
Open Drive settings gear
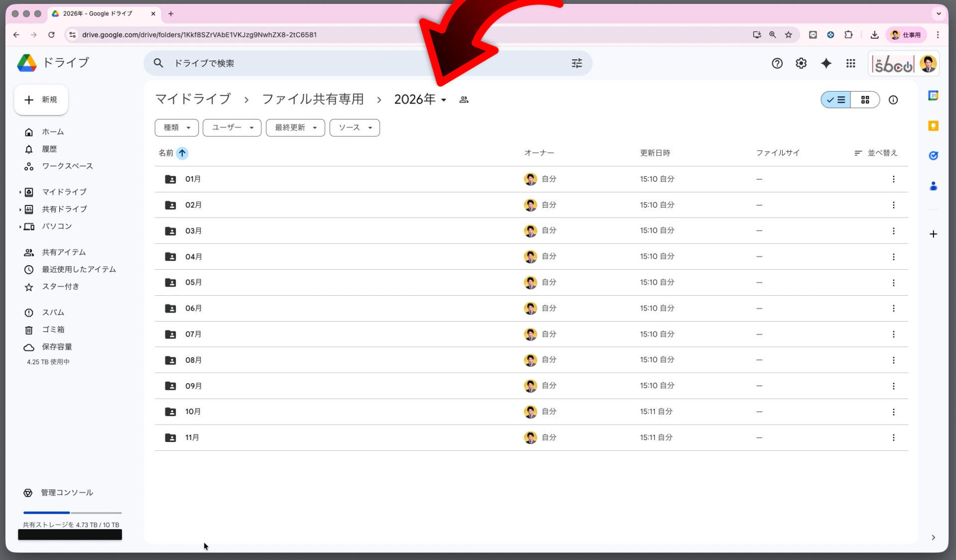pyautogui.click(x=801, y=63)
